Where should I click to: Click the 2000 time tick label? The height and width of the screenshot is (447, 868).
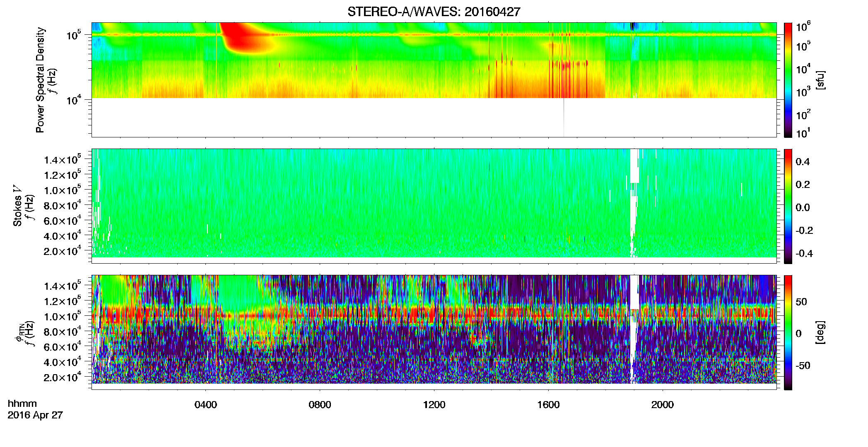click(x=663, y=405)
